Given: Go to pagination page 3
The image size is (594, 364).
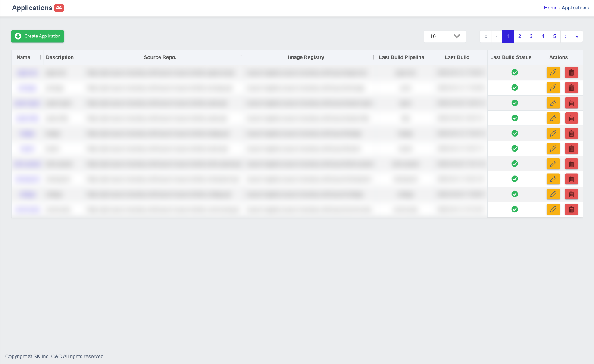Looking at the screenshot, I should [531, 36].
